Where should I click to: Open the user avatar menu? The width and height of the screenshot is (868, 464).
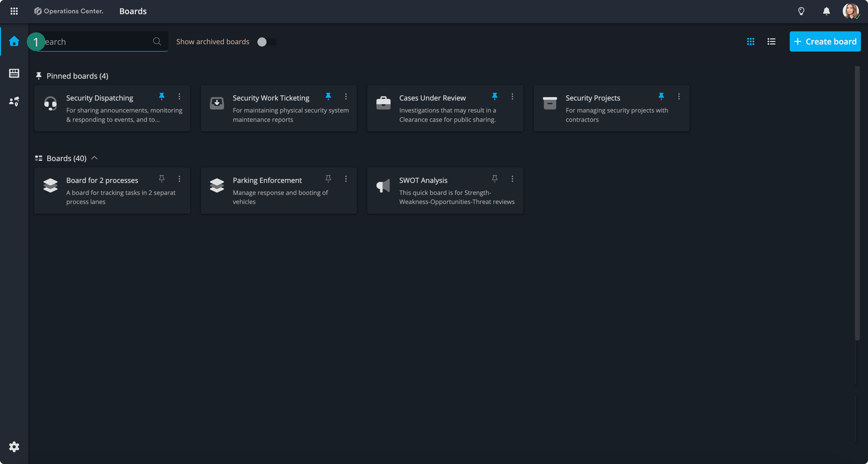pyautogui.click(x=851, y=11)
